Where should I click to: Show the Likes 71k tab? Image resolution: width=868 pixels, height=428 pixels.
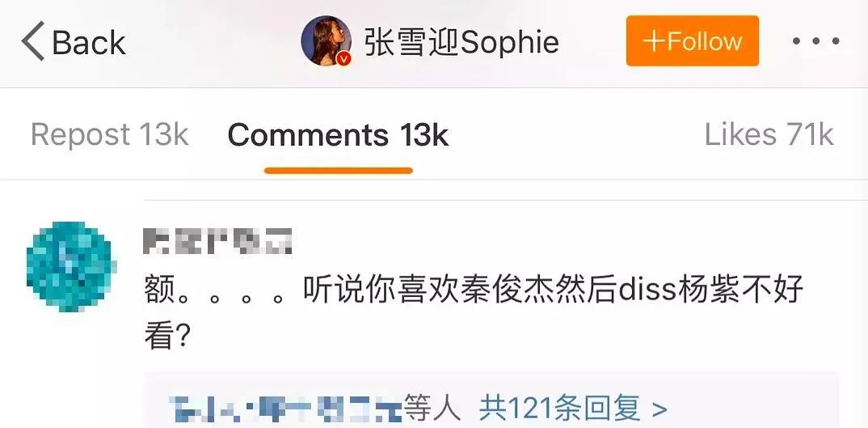tap(769, 135)
